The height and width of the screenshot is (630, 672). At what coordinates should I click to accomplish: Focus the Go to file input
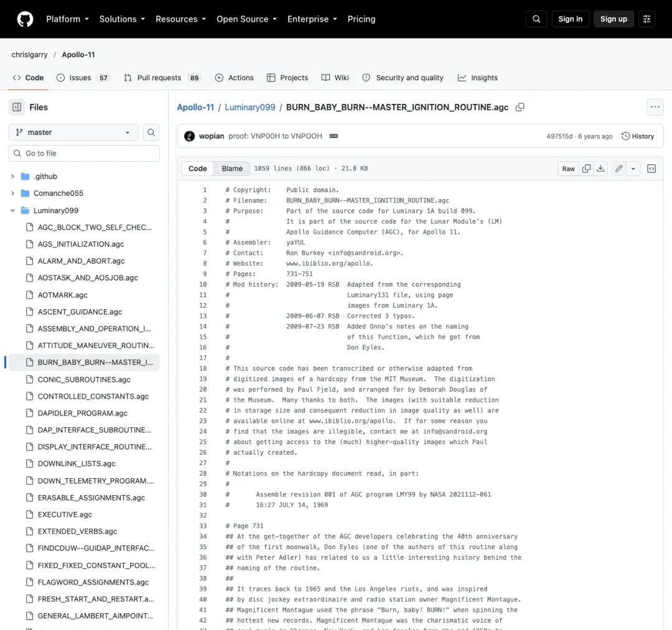pos(84,154)
